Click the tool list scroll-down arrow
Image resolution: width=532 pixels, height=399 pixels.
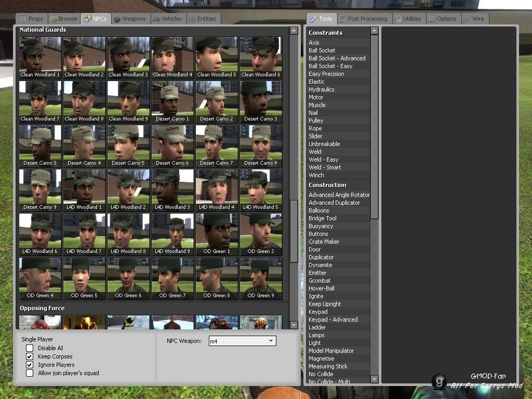374,379
